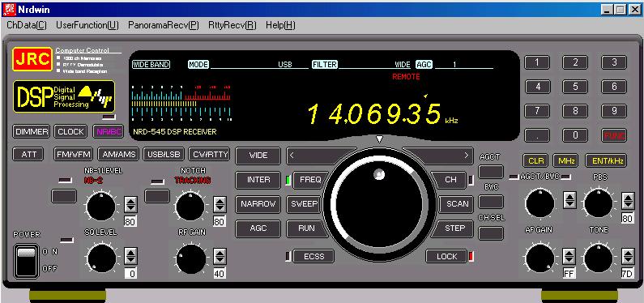Start SCAN mode
The height and width of the screenshot is (303, 644).
(457, 204)
